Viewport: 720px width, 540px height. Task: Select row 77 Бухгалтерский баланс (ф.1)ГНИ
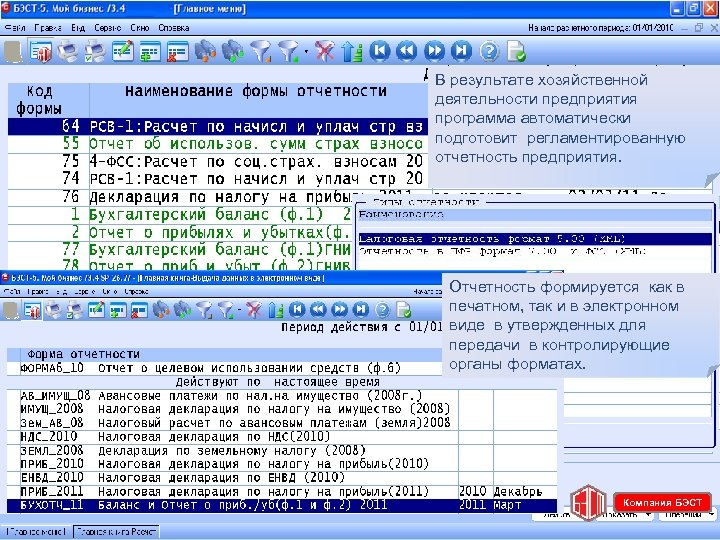[181, 250]
